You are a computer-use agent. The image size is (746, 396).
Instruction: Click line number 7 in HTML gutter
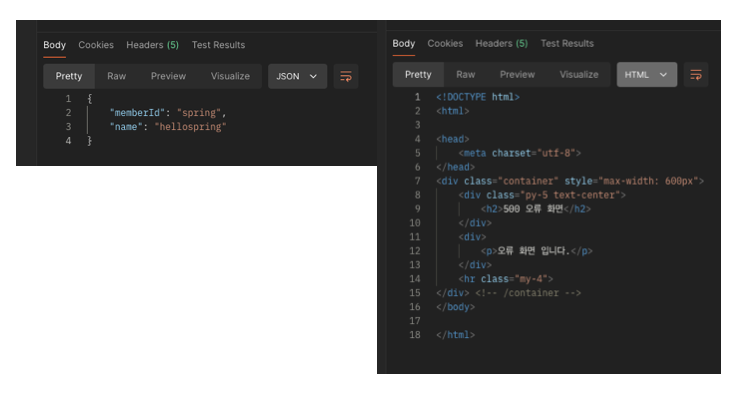[x=417, y=181]
